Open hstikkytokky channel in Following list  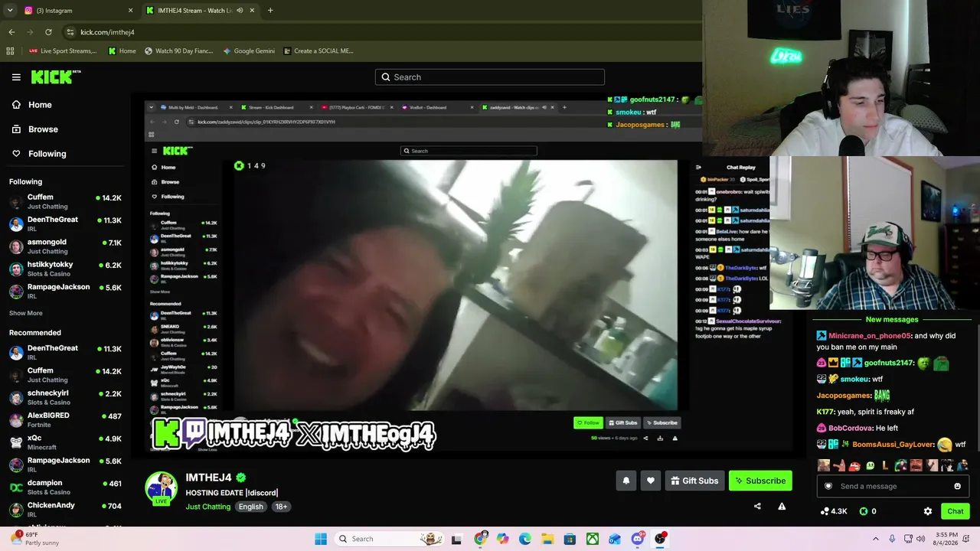65,269
